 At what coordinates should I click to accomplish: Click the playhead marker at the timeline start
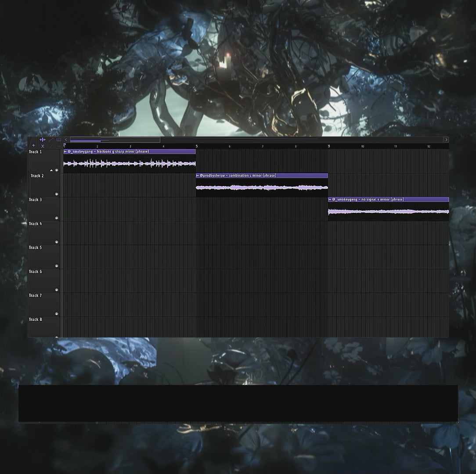pyautogui.click(x=65, y=146)
